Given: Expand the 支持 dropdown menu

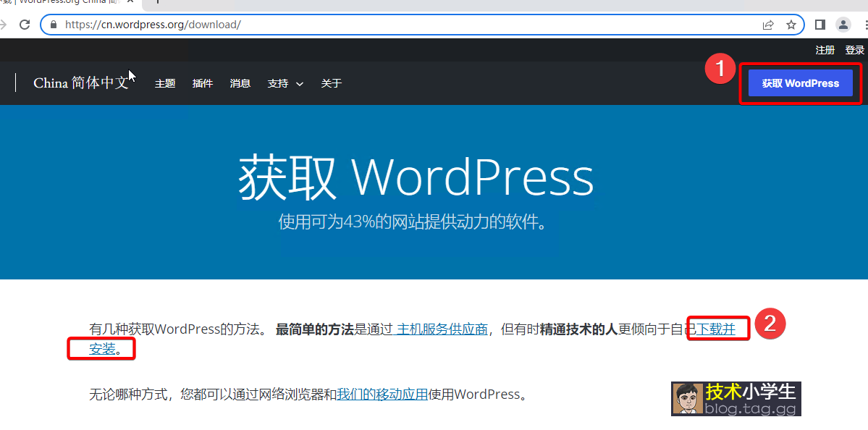Looking at the screenshot, I should click(x=285, y=83).
